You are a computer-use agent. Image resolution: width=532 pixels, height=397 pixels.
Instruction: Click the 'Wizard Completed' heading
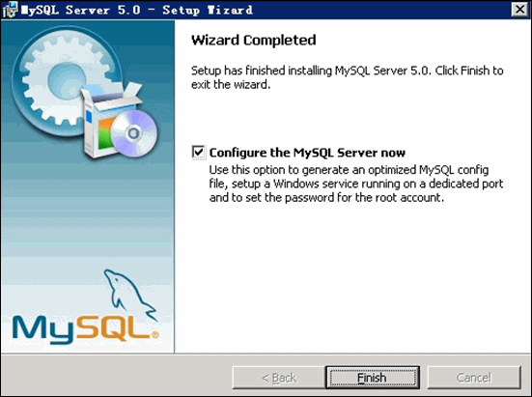tap(253, 40)
